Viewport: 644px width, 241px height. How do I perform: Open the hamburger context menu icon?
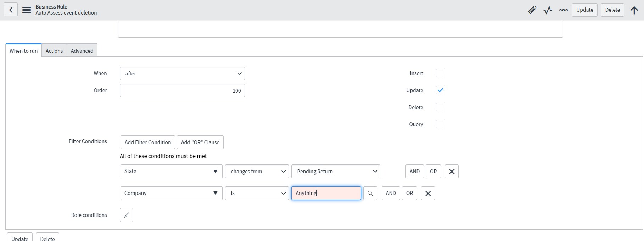[27, 10]
